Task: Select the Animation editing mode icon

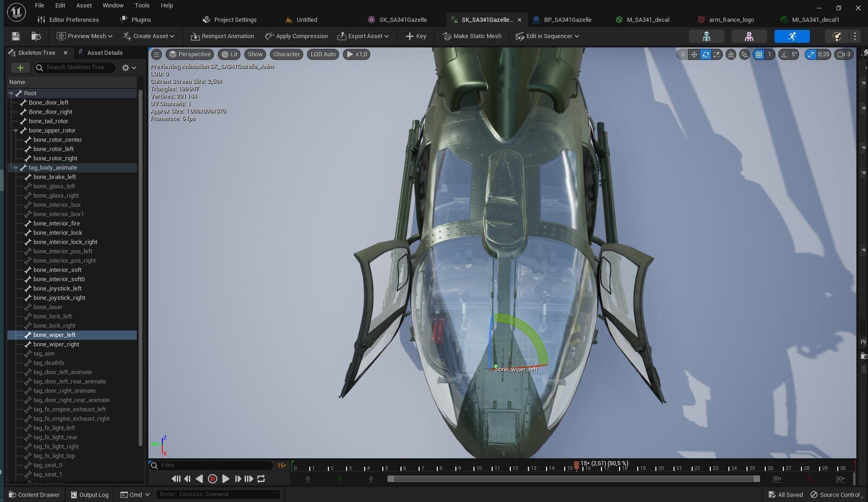Action: [x=792, y=36]
